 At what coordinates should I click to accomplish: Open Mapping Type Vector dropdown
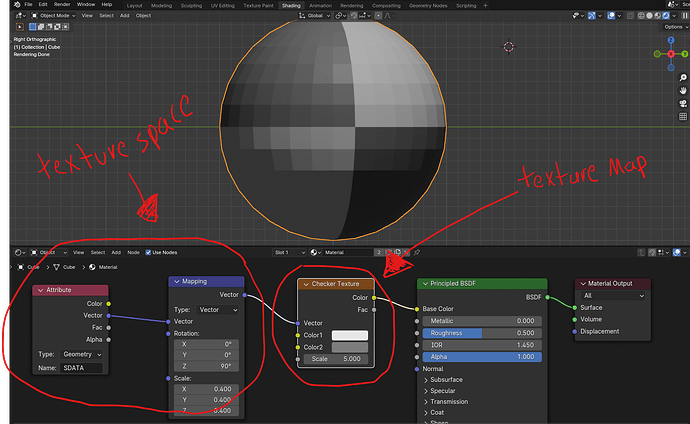point(218,310)
